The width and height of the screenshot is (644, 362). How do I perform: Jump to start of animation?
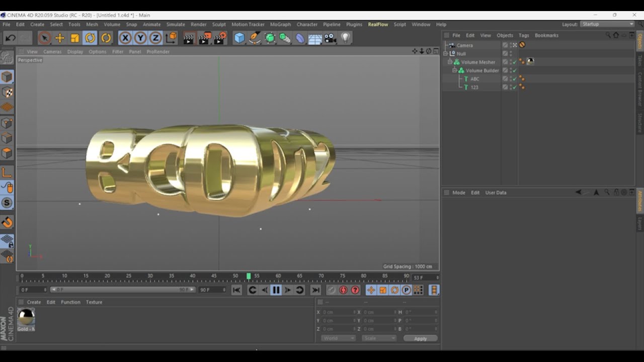[236, 290]
